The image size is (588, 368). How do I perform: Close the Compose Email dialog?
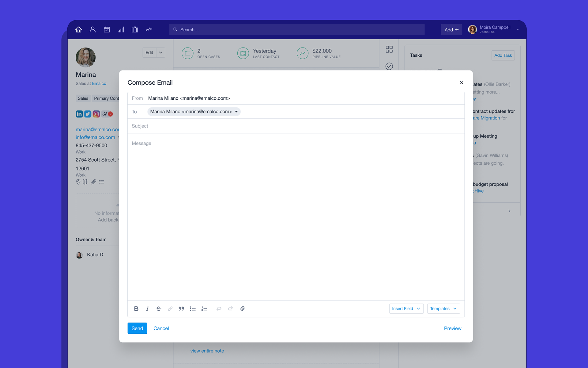tap(462, 83)
